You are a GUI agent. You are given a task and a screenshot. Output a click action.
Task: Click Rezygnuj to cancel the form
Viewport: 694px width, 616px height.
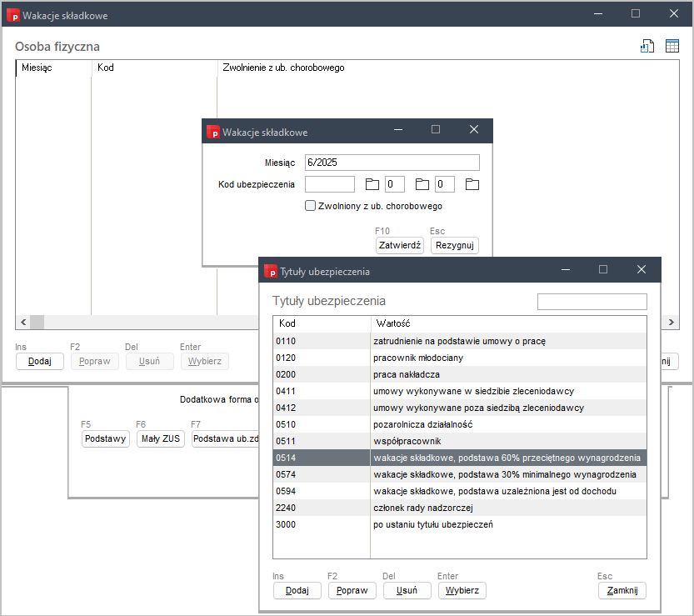pos(455,245)
